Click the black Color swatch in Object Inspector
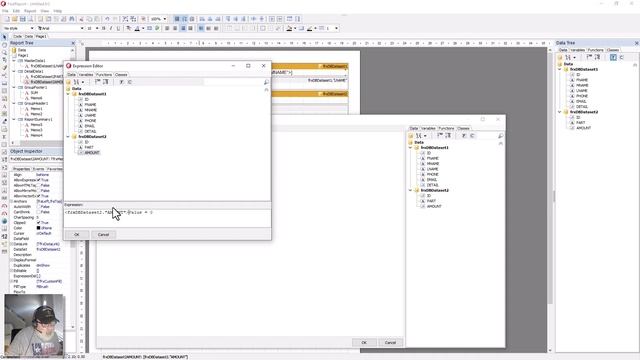640x360 pixels. click(x=38, y=228)
